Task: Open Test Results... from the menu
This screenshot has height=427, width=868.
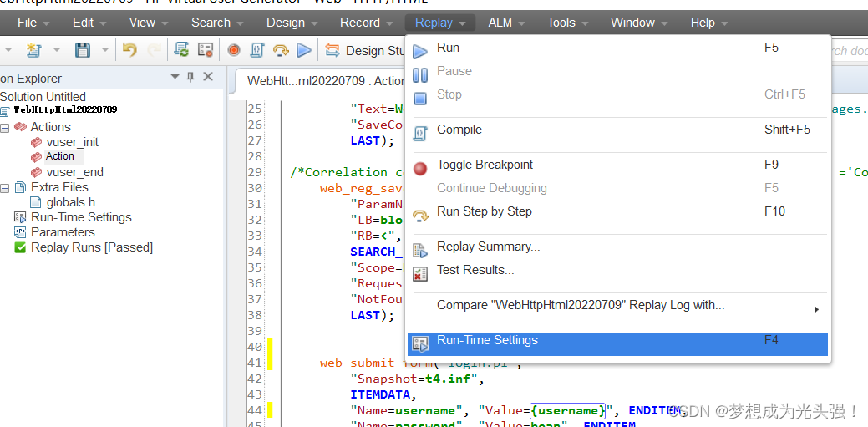Action: (617, 270)
